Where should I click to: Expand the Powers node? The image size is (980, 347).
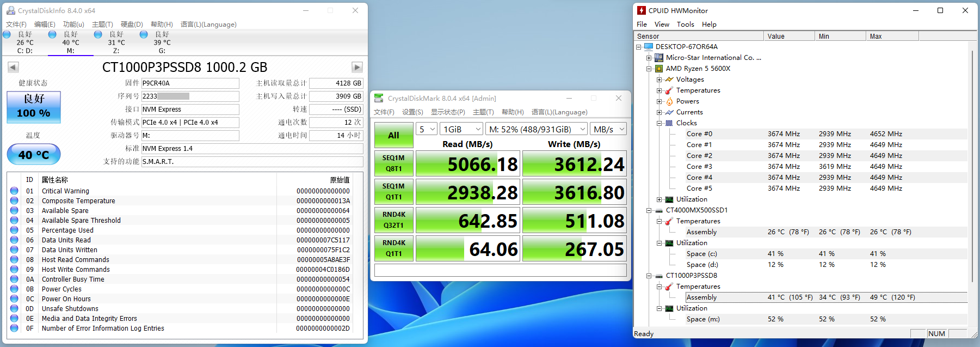(659, 101)
